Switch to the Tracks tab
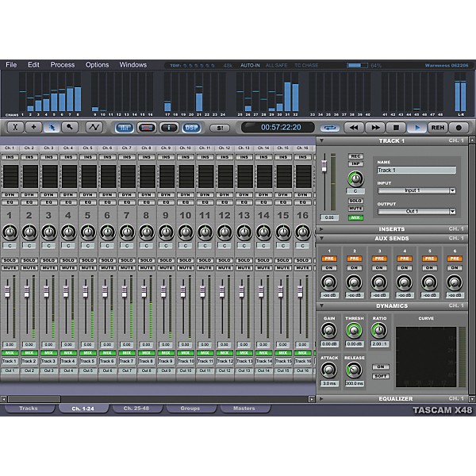The height and width of the screenshot is (476, 476). (x=29, y=409)
